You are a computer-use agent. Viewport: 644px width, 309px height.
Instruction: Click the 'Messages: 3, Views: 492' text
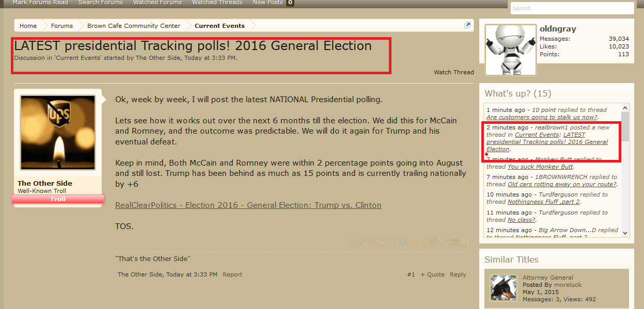[559, 299]
